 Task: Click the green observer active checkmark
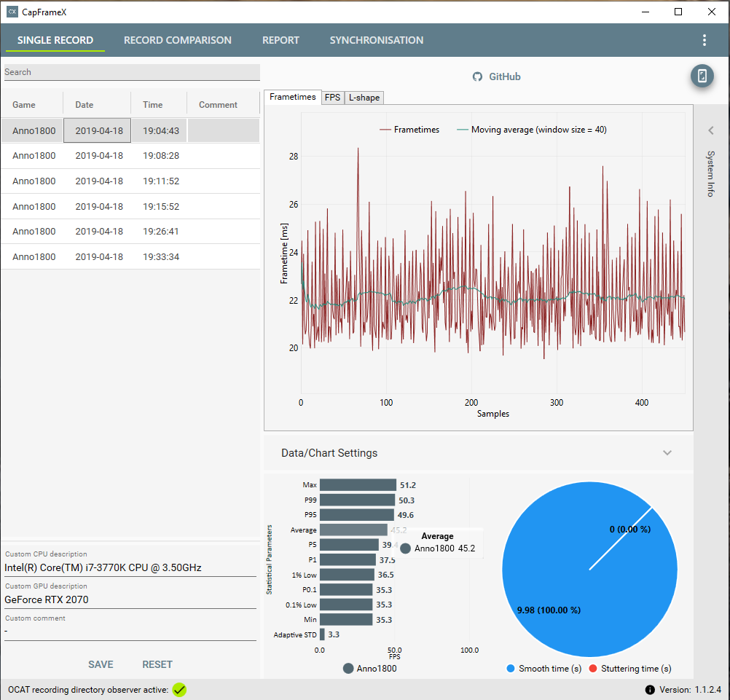[x=179, y=690]
